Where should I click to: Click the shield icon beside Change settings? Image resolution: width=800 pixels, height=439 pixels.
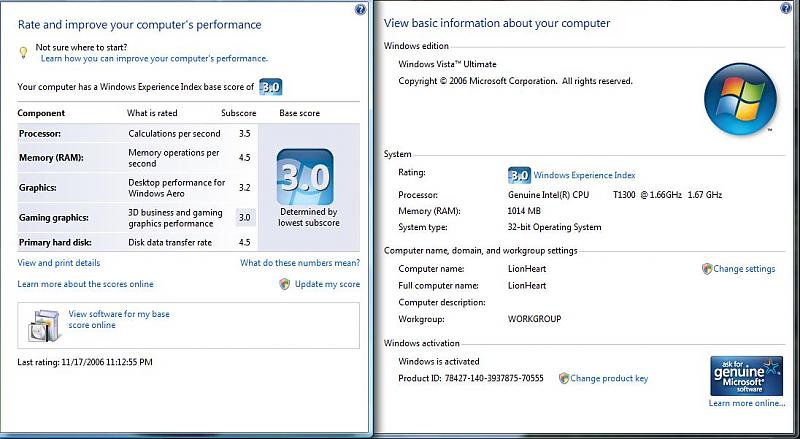(x=706, y=269)
